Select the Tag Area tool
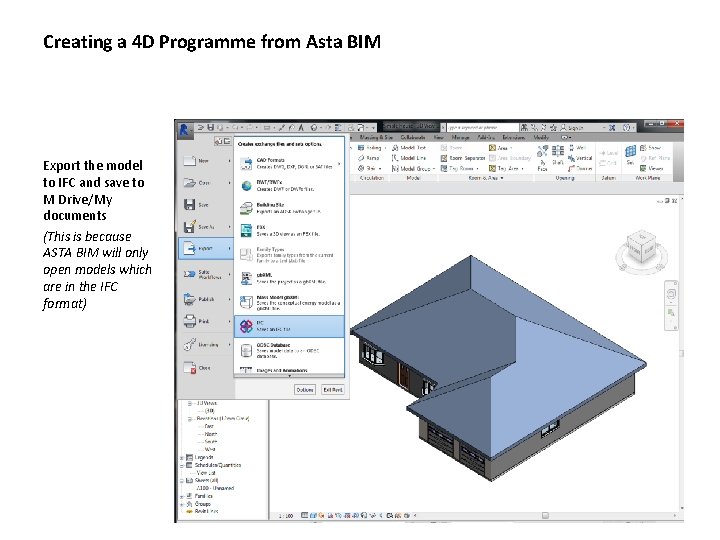This screenshot has width=720, height=540. click(x=506, y=169)
